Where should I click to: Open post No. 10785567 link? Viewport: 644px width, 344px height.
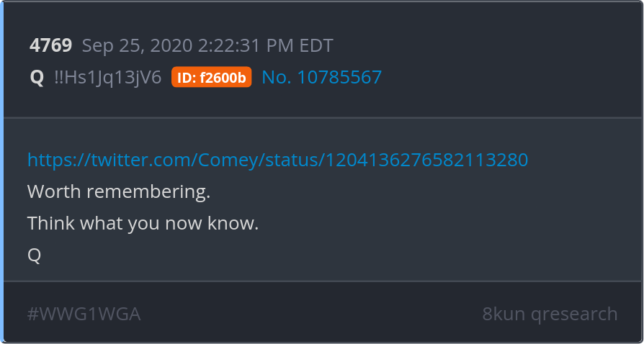(321, 77)
